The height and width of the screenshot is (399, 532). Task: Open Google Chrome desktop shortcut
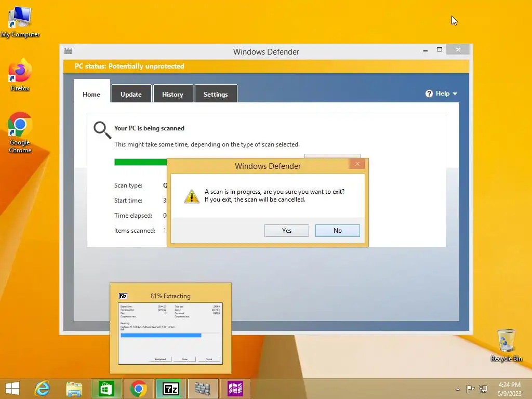(x=20, y=133)
